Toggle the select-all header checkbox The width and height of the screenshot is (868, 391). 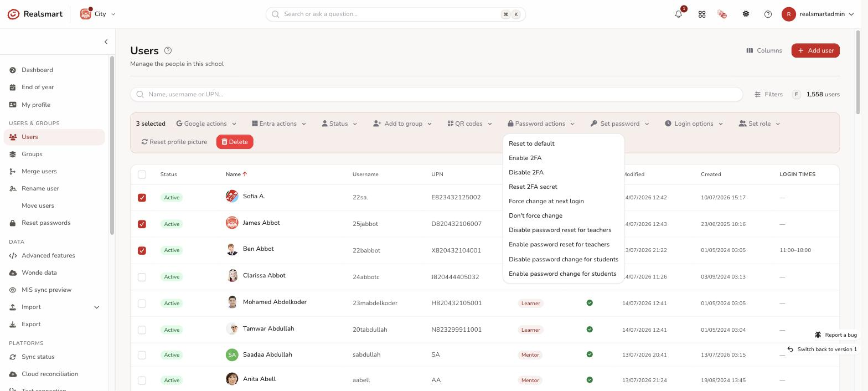[x=142, y=174]
